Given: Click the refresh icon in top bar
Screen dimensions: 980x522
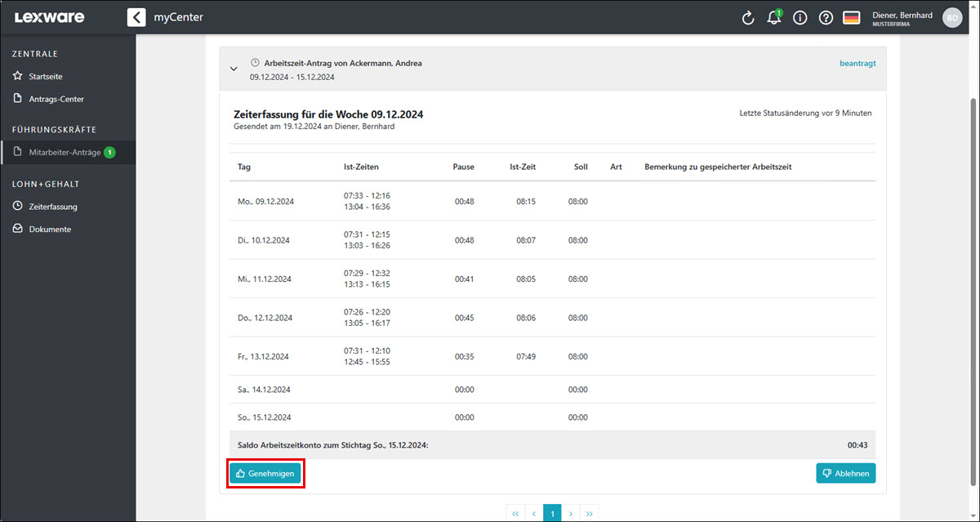Looking at the screenshot, I should [748, 18].
